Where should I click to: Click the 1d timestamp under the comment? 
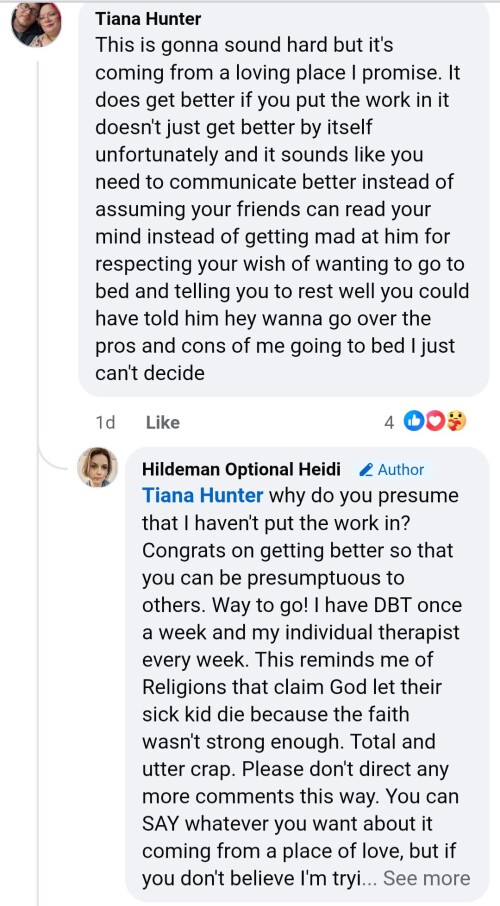[105, 422]
